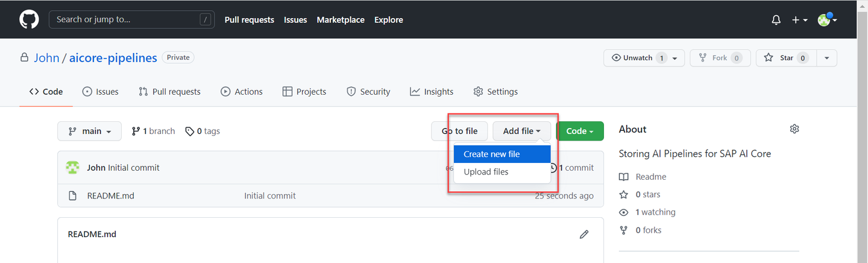The image size is (868, 263).
Task: Switch to the Settings tab
Action: tap(495, 92)
